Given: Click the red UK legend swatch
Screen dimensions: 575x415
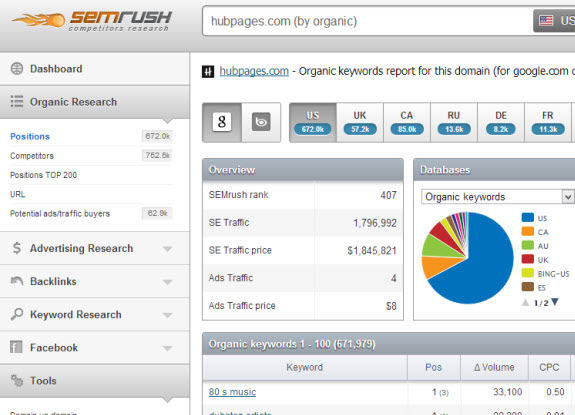Looking at the screenshot, I should click(528, 259).
